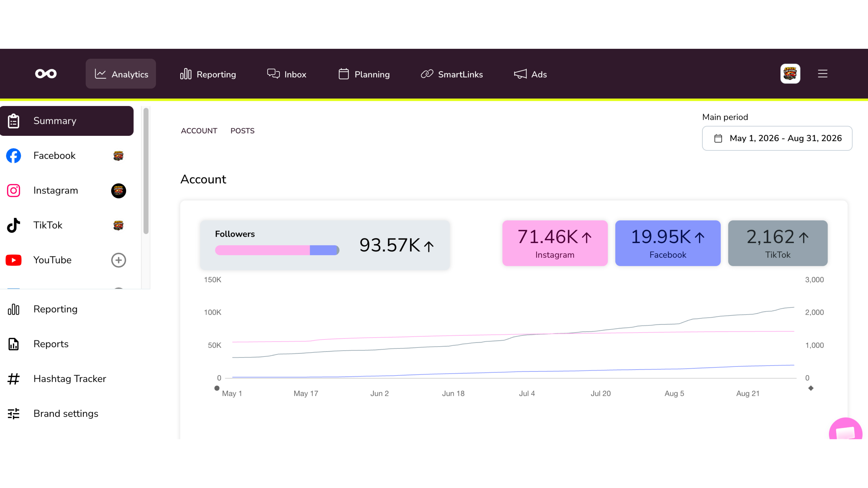Open the pink chat support bubble

tap(846, 428)
